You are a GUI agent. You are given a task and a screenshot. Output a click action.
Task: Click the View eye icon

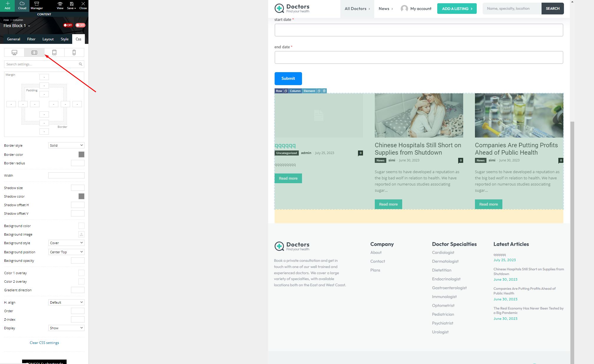pyautogui.click(x=60, y=4)
